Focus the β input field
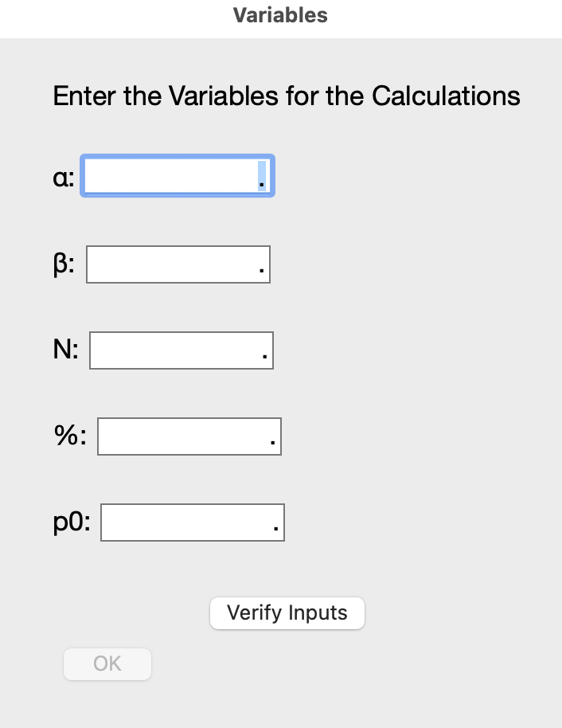The width and height of the screenshot is (562, 728). coord(171,265)
